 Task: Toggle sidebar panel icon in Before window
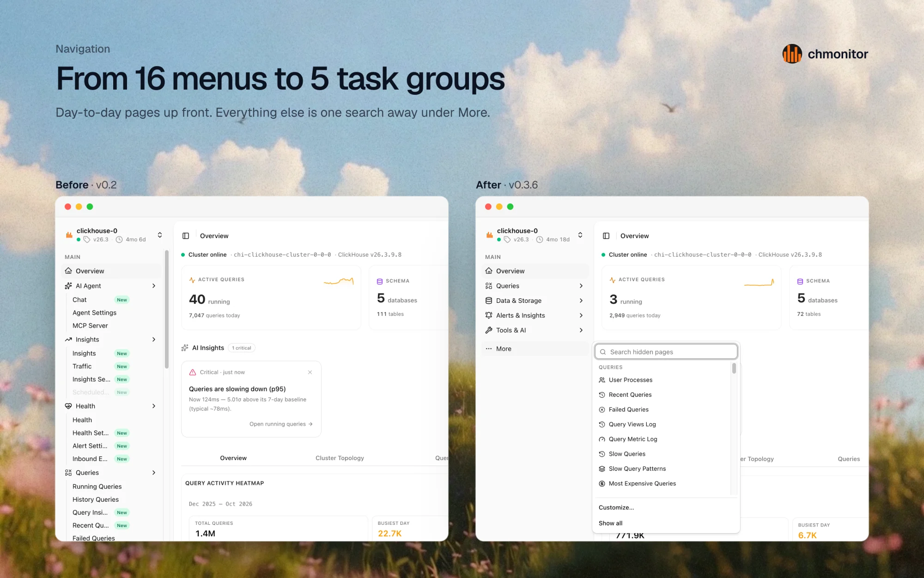[186, 236]
